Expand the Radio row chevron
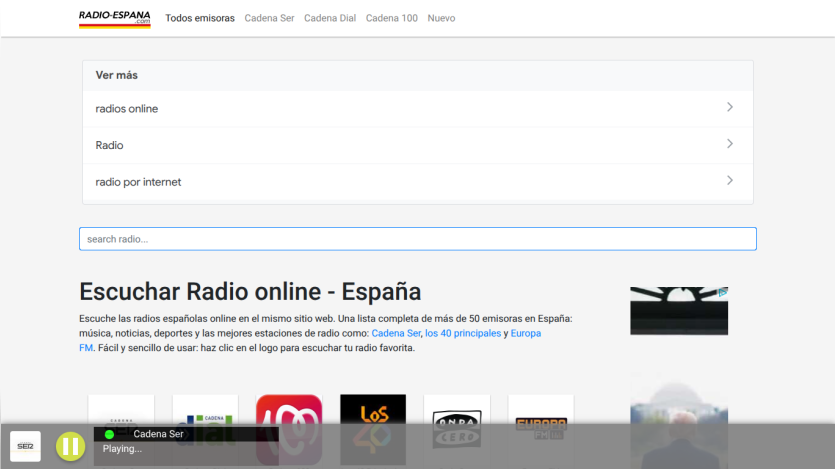Viewport: 835px width, 469px height. tap(730, 144)
